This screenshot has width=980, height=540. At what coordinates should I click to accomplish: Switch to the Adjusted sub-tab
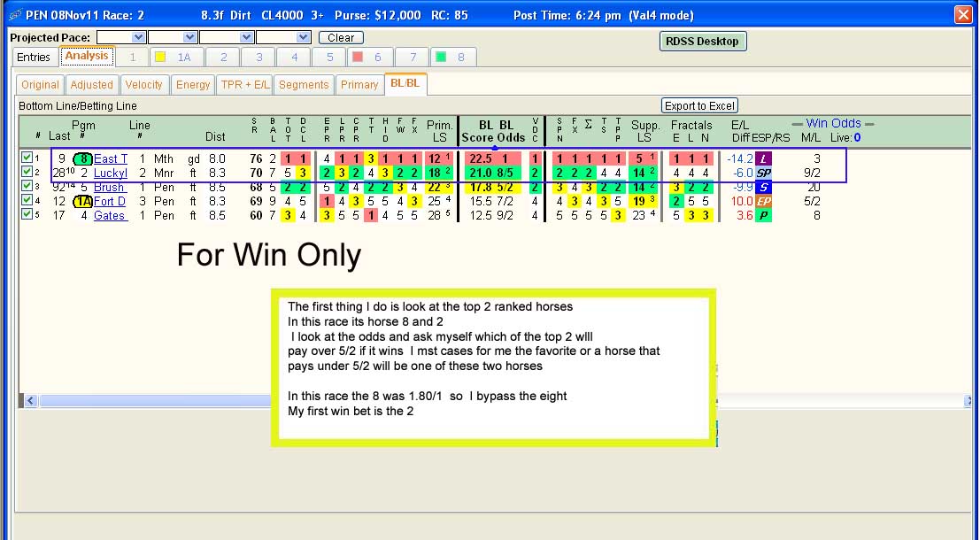(x=92, y=84)
